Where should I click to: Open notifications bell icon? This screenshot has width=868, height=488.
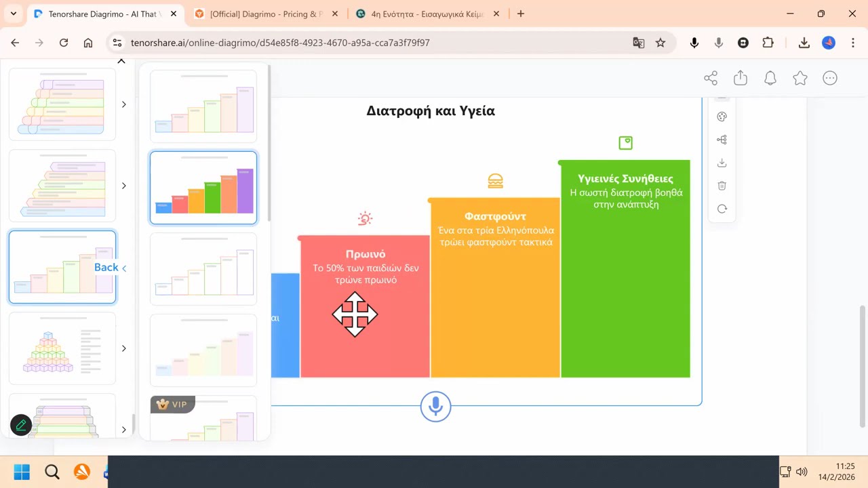(x=770, y=78)
